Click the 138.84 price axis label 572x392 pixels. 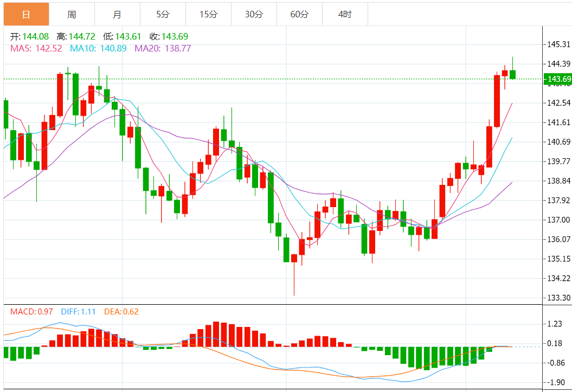(x=559, y=181)
